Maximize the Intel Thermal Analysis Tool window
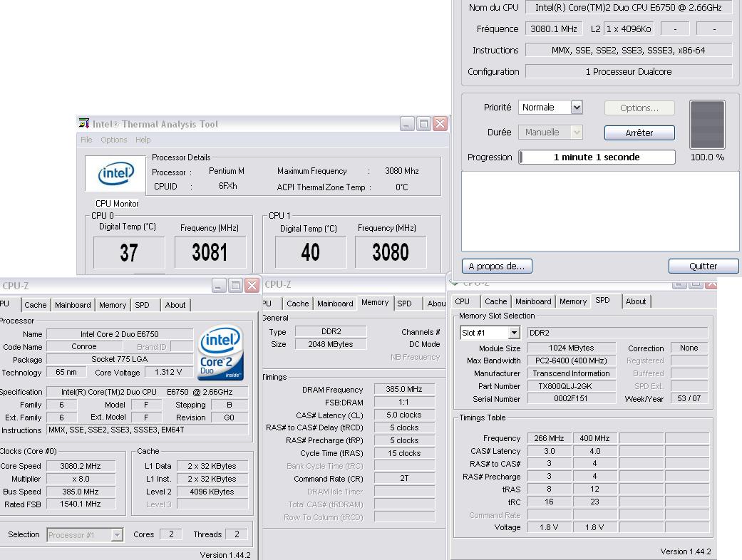The width and height of the screenshot is (742, 560). (424, 124)
